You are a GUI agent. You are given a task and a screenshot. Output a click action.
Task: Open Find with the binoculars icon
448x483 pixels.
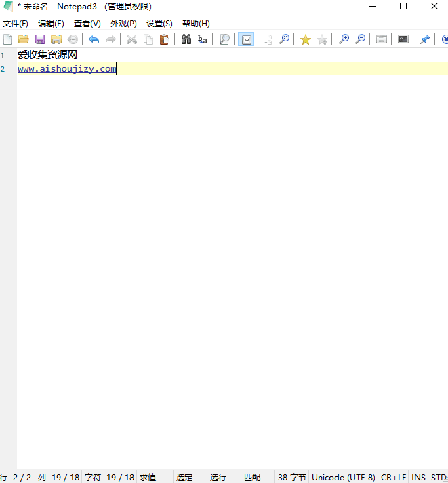(186, 39)
